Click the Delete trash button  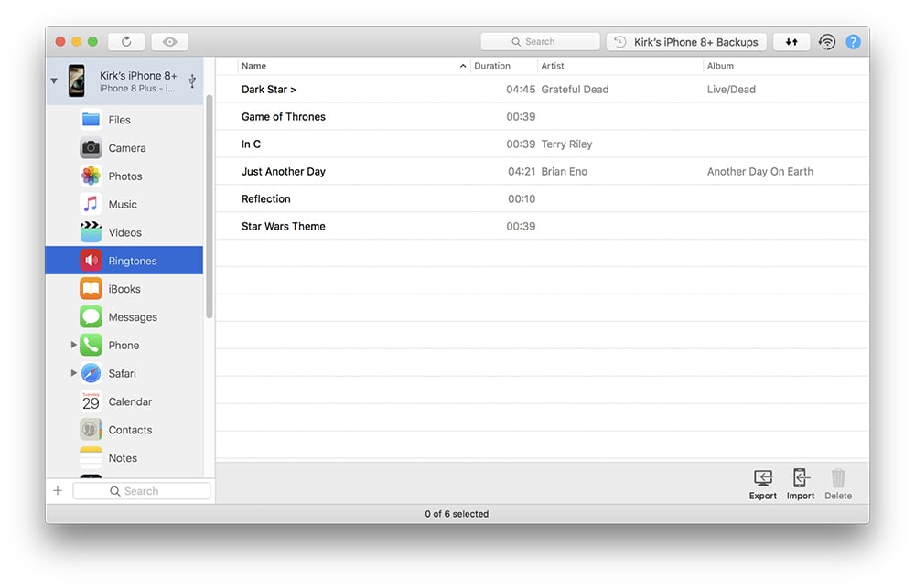838,484
